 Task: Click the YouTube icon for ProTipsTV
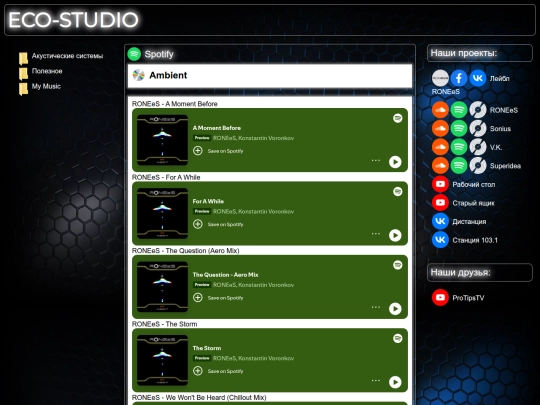point(440,298)
